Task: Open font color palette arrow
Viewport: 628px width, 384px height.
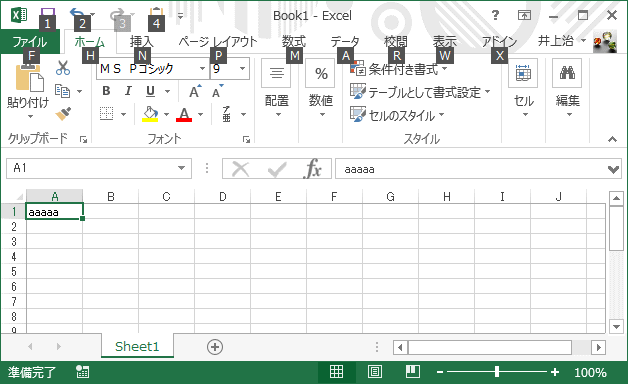Action: [x=201, y=115]
